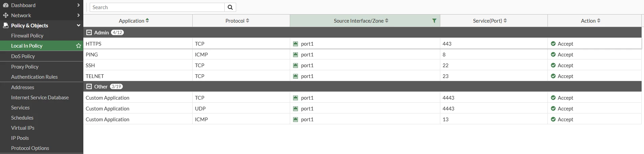
Task: Click the Policy & Objects section icon
Action: [x=5, y=25]
